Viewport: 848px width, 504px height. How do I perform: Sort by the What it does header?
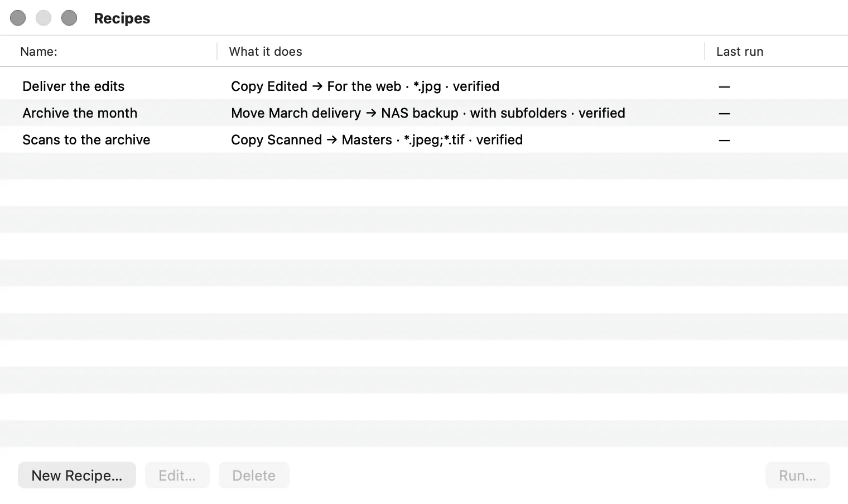461,51
